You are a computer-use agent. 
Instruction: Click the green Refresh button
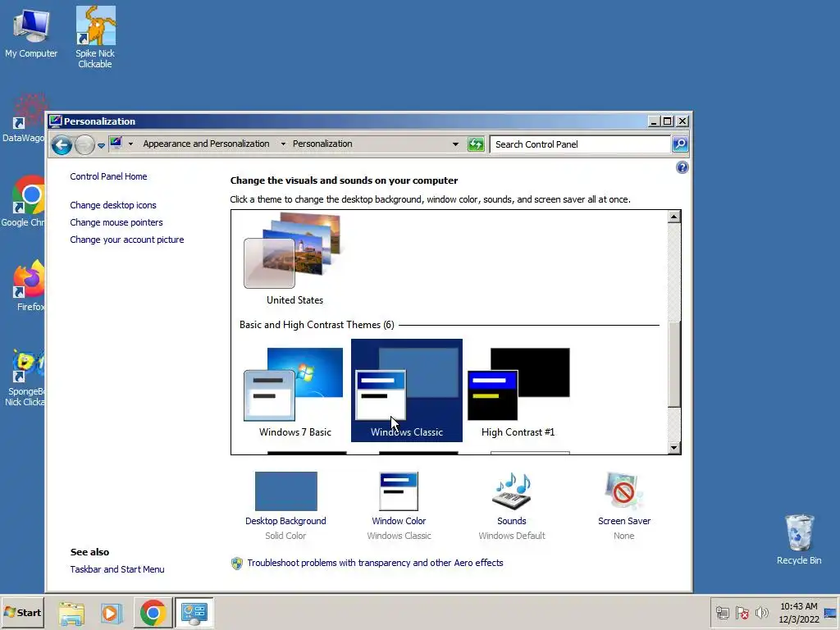click(476, 144)
